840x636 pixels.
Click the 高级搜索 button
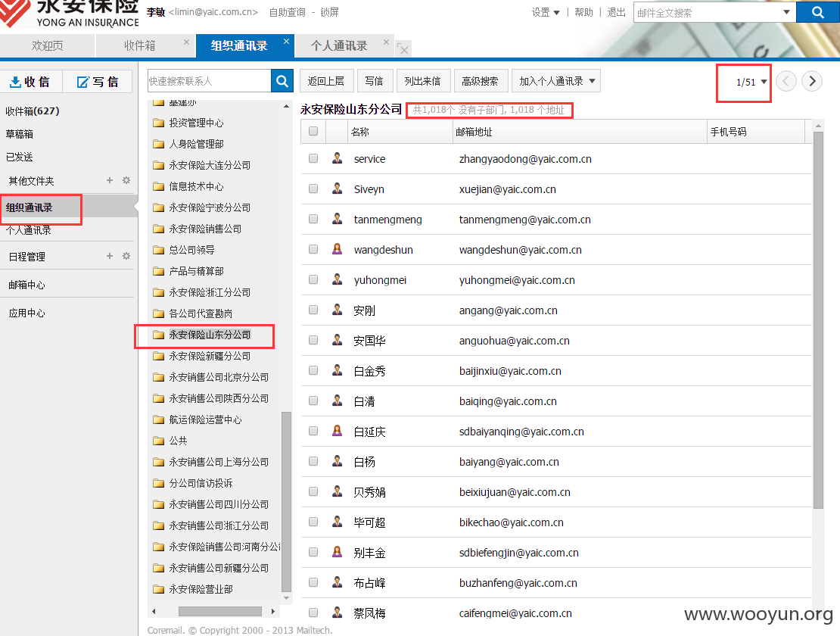click(480, 81)
